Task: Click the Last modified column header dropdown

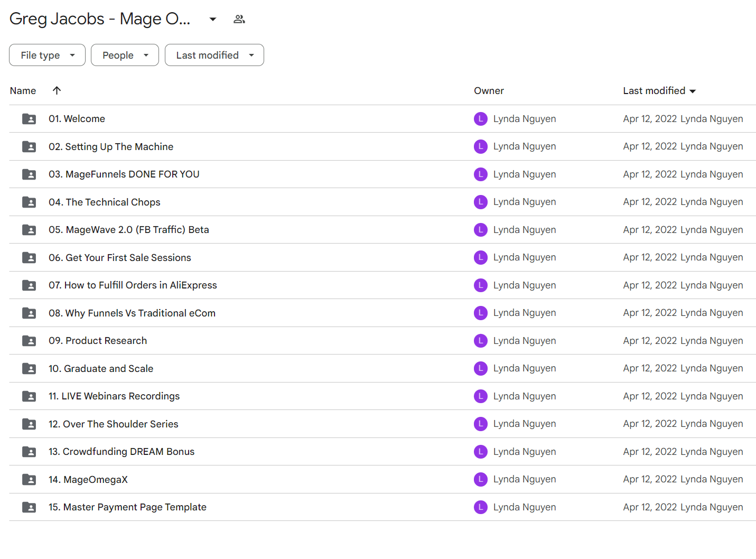Action: [x=659, y=91]
